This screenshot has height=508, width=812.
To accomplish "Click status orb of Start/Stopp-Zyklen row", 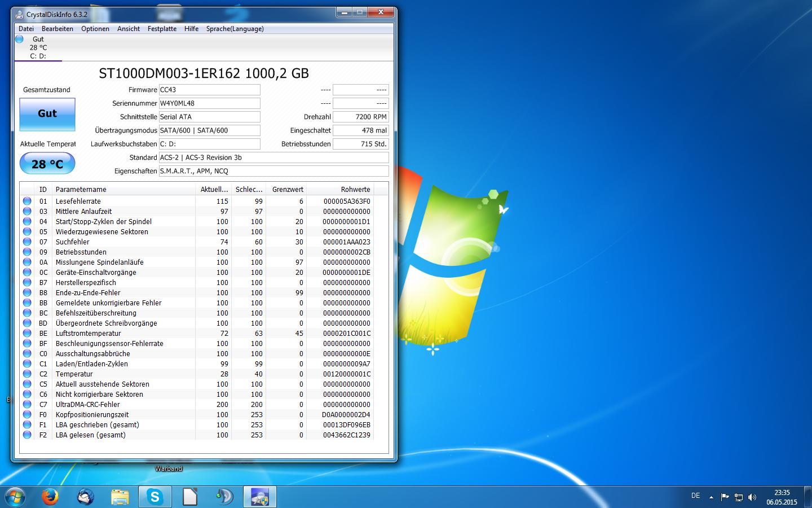I will point(27,221).
